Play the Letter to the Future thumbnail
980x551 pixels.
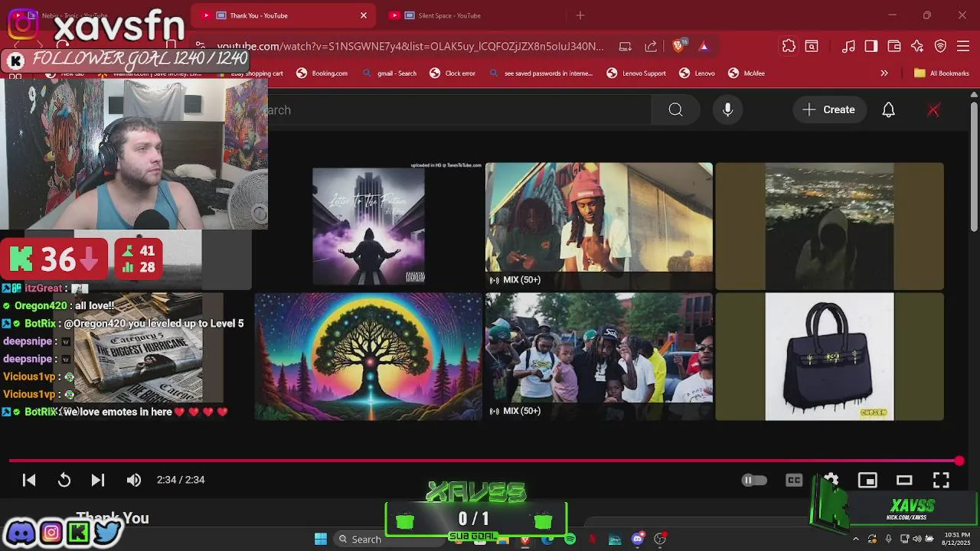(368, 226)
